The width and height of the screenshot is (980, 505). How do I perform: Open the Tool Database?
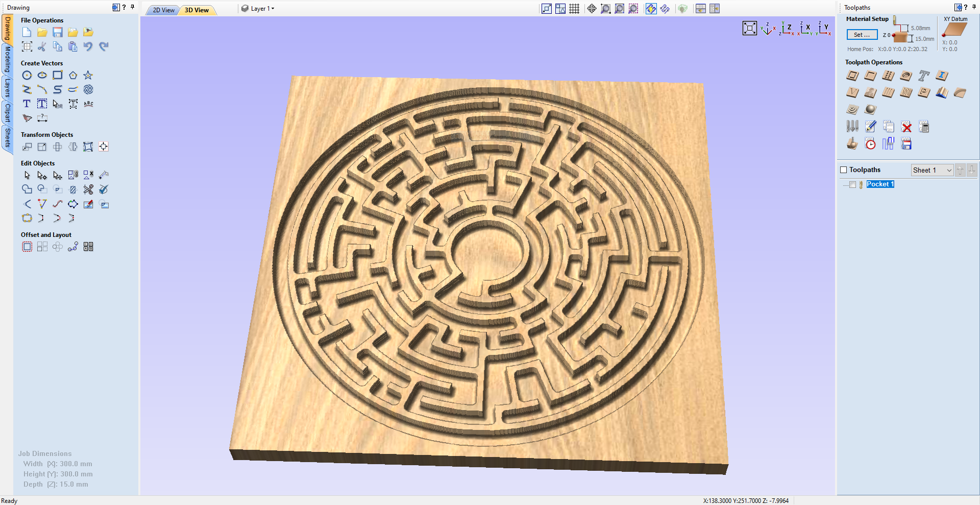pos(852,126)
